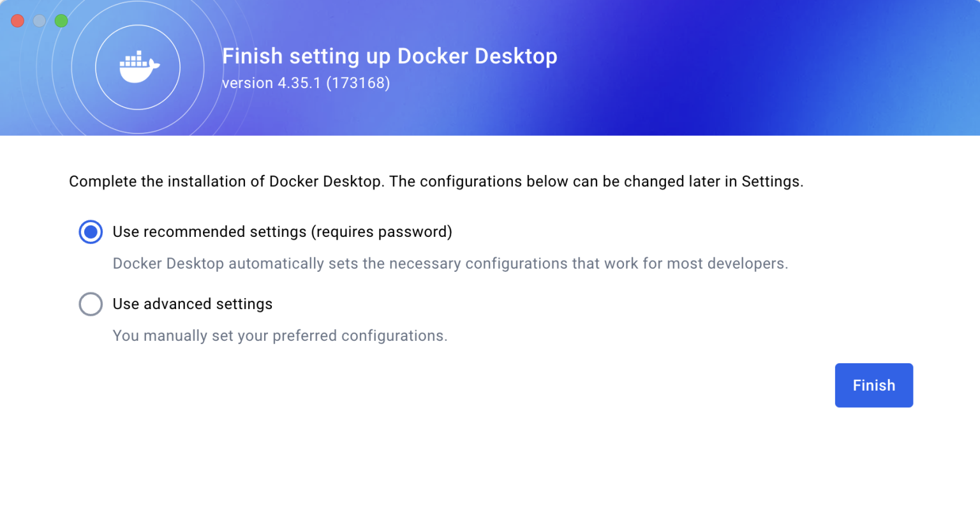Click the Docker whale logo icon
This screenshot has width=980, height=512.
click(138, 67)
